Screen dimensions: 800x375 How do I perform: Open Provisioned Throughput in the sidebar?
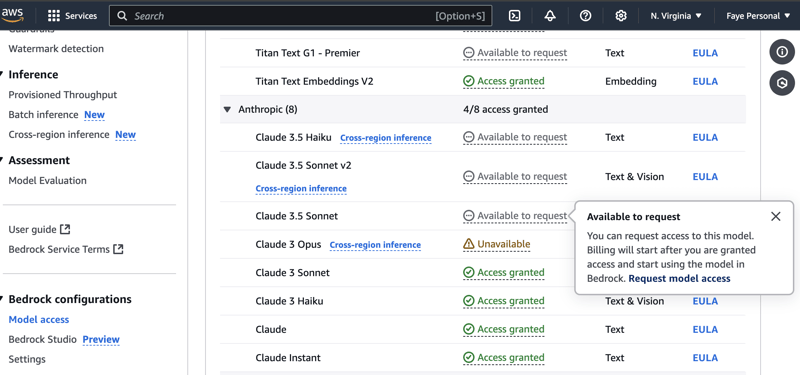[63, 95]
